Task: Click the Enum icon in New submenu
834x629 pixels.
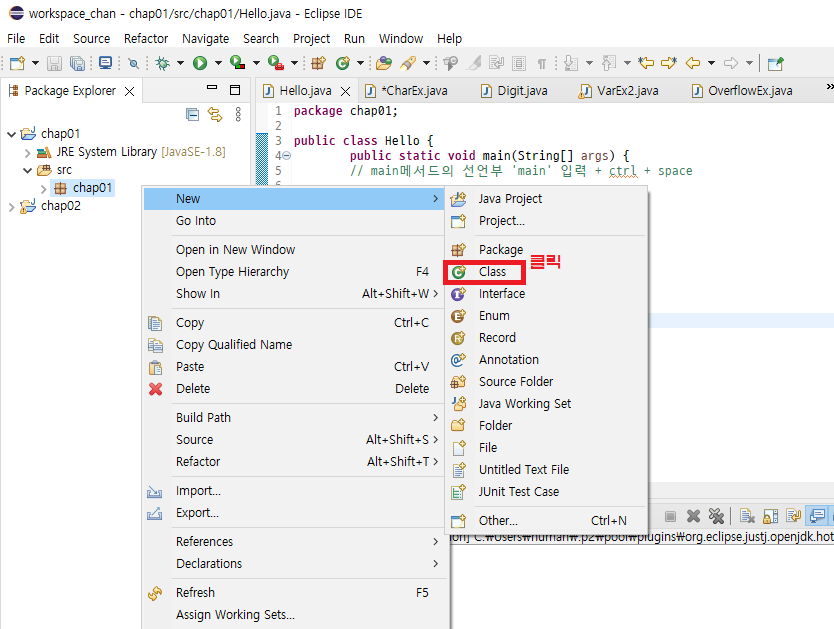Action: 458,316
